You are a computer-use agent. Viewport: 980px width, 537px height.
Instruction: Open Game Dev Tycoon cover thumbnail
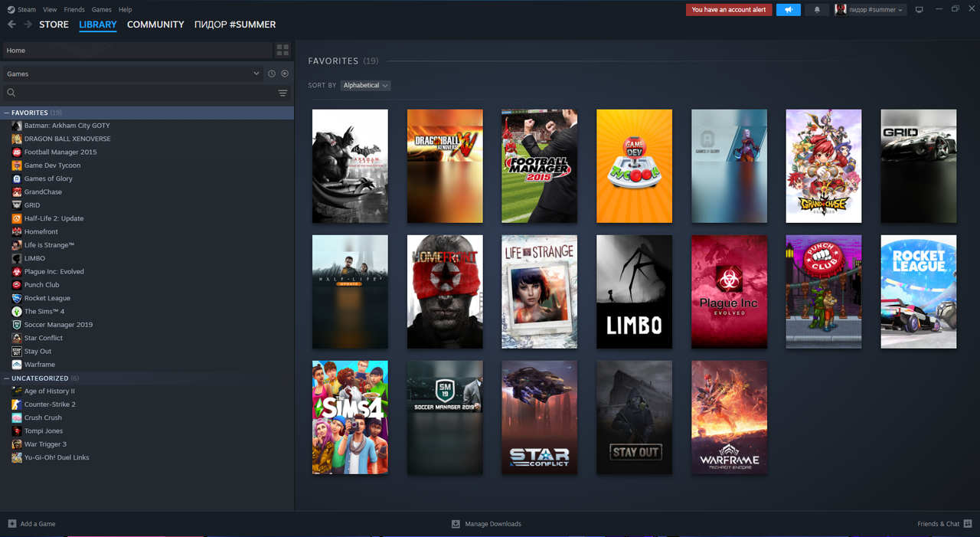pos(634,166)
